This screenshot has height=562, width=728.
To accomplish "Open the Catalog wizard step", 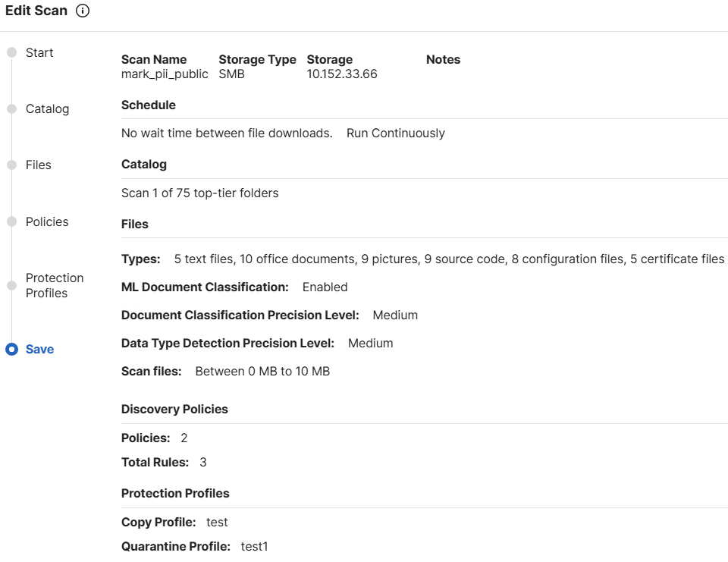I will coord(47,109).
